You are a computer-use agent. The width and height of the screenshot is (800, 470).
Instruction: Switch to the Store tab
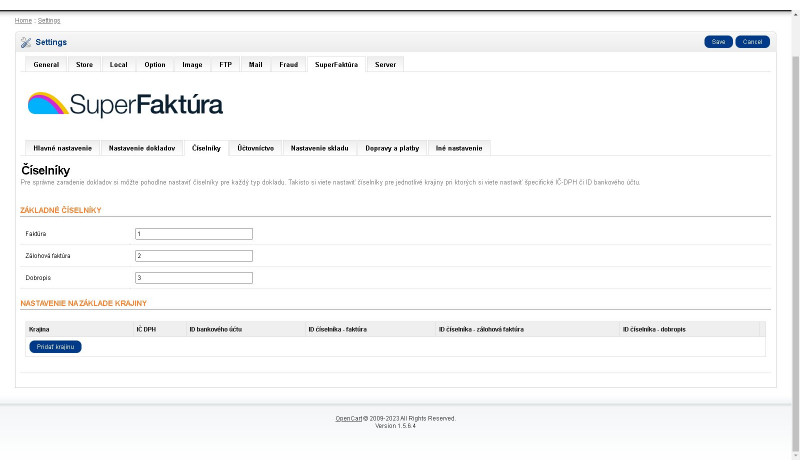[x=84, y=65]
